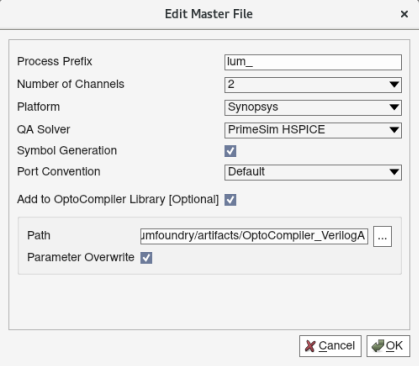The height and width of the screenshot is (366, 419).
Task: Expand the QA Solver combo box
Action: pos(313,130)
